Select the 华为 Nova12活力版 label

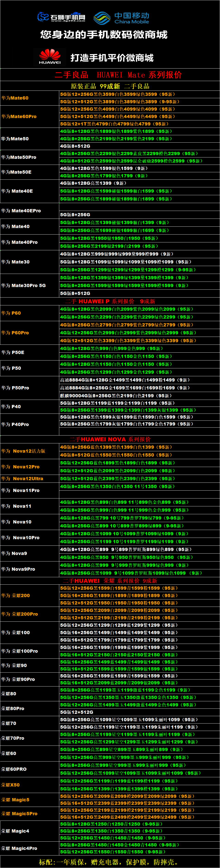tap(23, 451)
